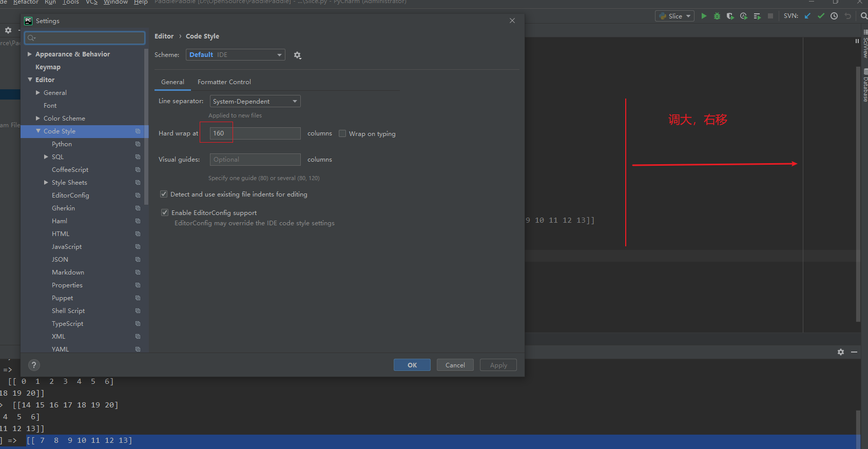Collapse the Editor tree node
Image resolution: width=868 pixels, height=449 pixels.
(x=30, y=80)
